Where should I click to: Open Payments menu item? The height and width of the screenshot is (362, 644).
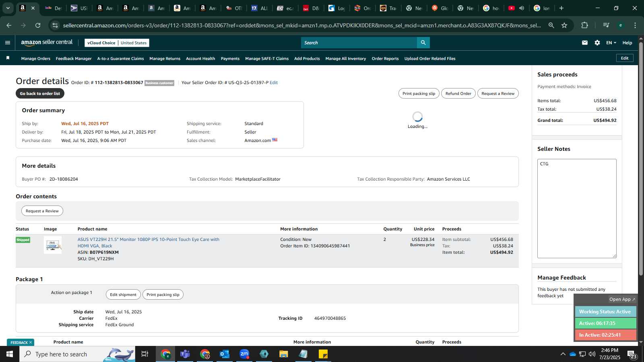point(230,59)
